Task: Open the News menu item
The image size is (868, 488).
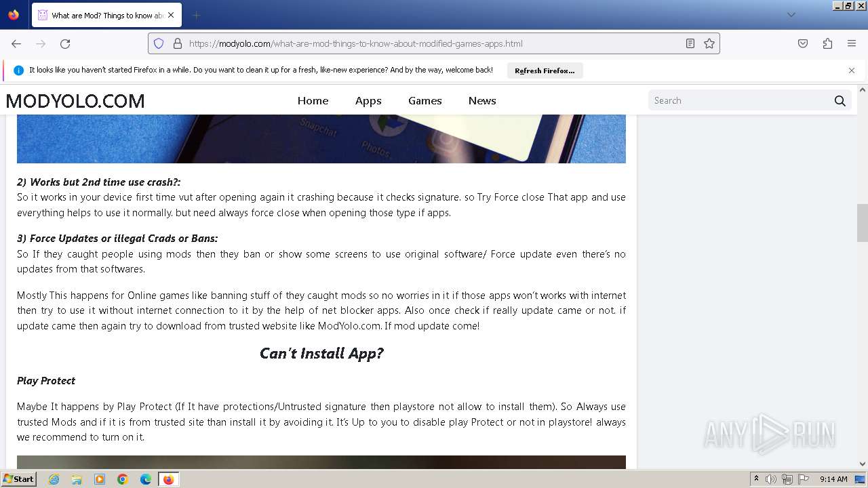Action: (x=482, y=100)
